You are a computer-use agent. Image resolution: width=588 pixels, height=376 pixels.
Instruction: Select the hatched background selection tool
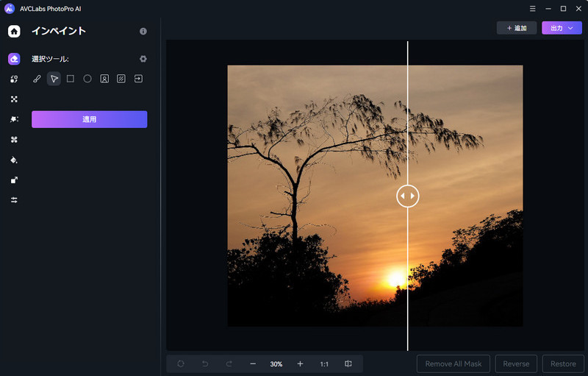[x=121, y=79]
